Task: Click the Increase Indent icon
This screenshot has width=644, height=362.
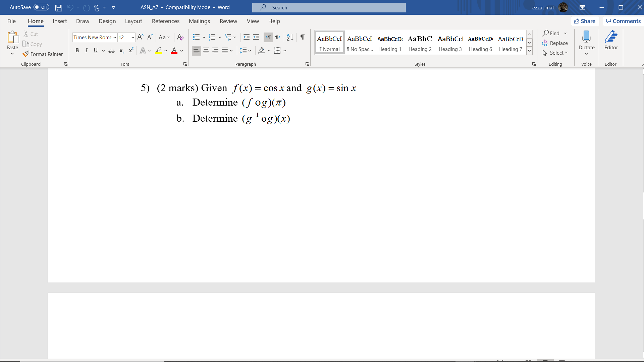Action: point(256,37)
